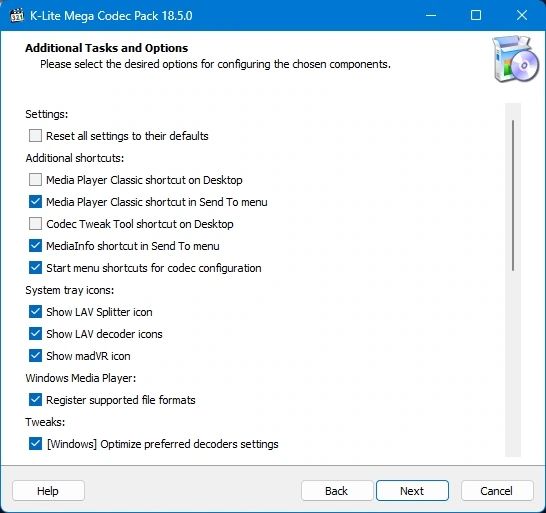Maximize the installer window

click(476, 15)
